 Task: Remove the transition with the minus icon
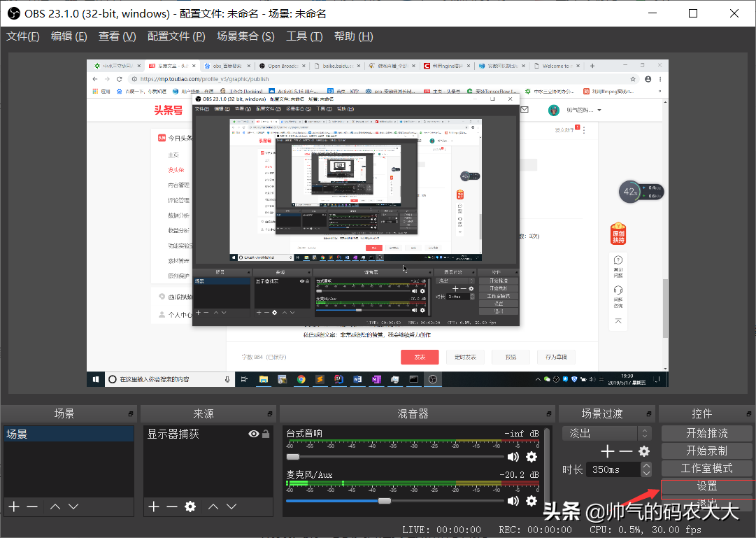click(x=626, y=452)
